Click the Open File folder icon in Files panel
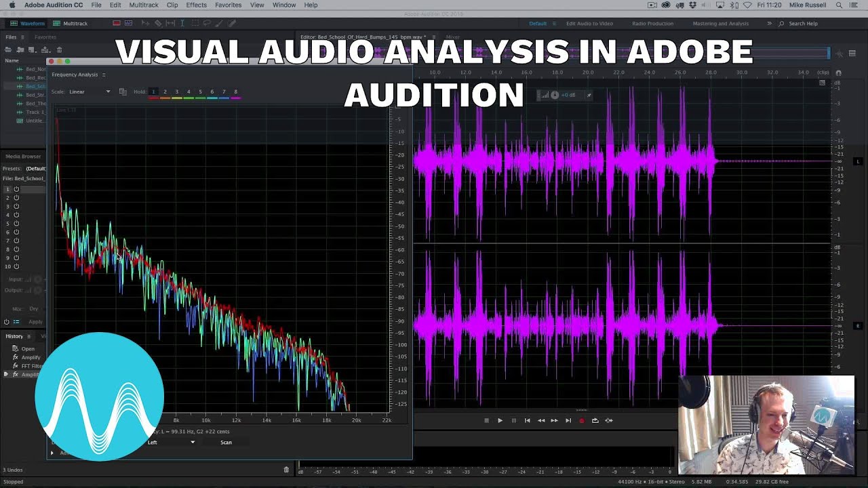This screenshot has width=868, height=488. (8, 49)
